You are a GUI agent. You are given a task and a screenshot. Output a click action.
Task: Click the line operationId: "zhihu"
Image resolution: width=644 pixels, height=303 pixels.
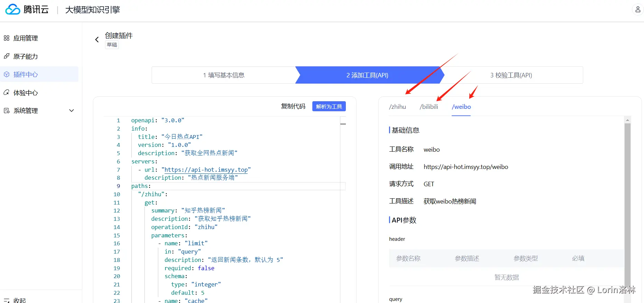pos(184,227)
